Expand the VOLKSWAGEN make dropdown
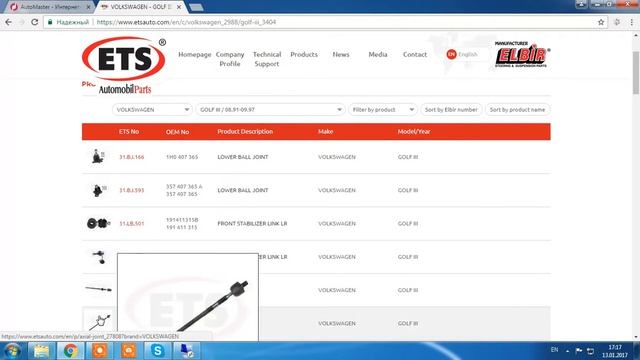The image size is (640, 360). click(x=152, y=109)
